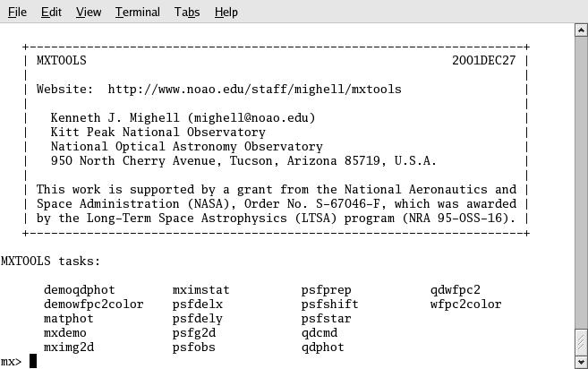Open the Terminal menu

pos(137,12)
